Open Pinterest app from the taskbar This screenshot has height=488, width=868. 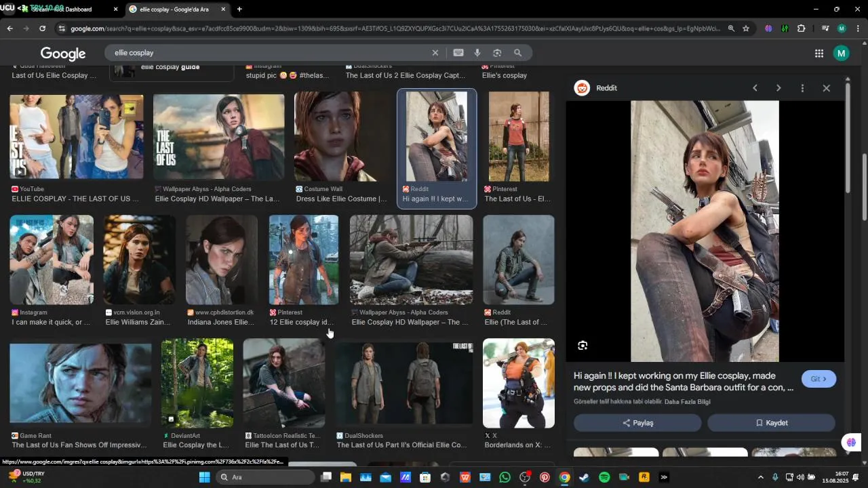point(545,477)
